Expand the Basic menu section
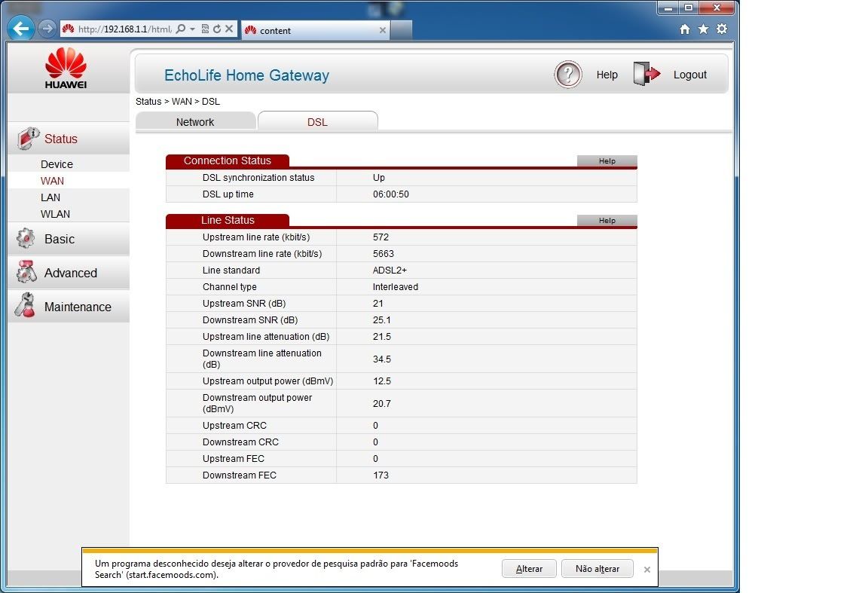The width and height of the screenshot is (868, 593). pos(60,239)
